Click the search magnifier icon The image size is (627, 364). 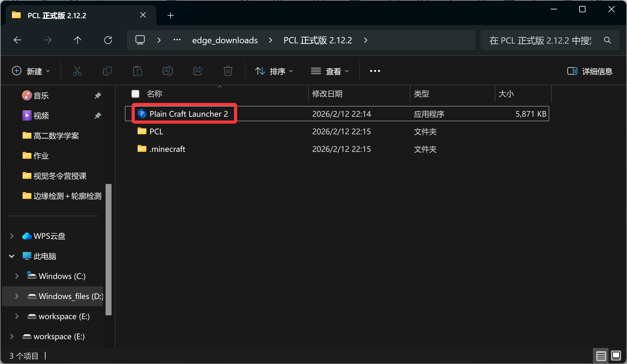pyautogui.click(x=607, y=40)
